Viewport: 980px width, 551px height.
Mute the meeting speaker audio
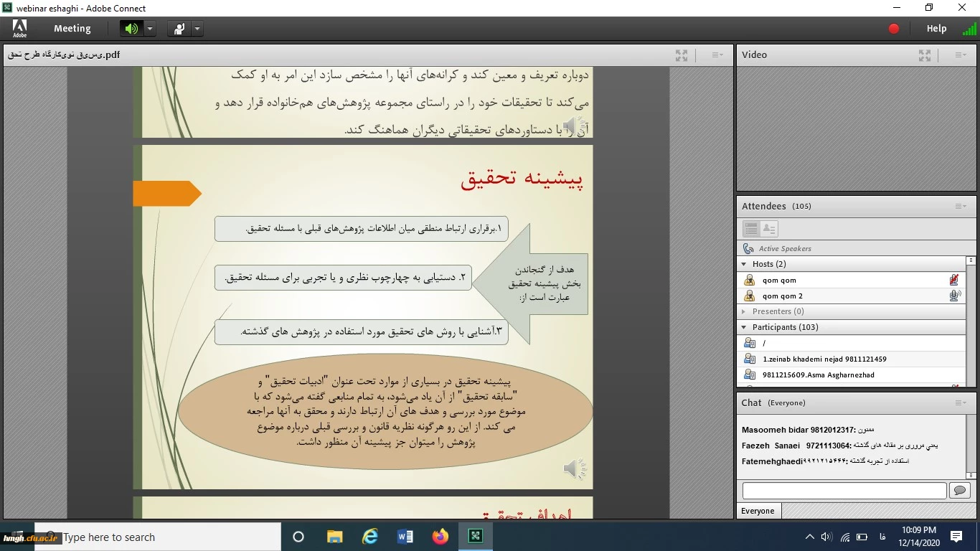[x=131, y=29]
